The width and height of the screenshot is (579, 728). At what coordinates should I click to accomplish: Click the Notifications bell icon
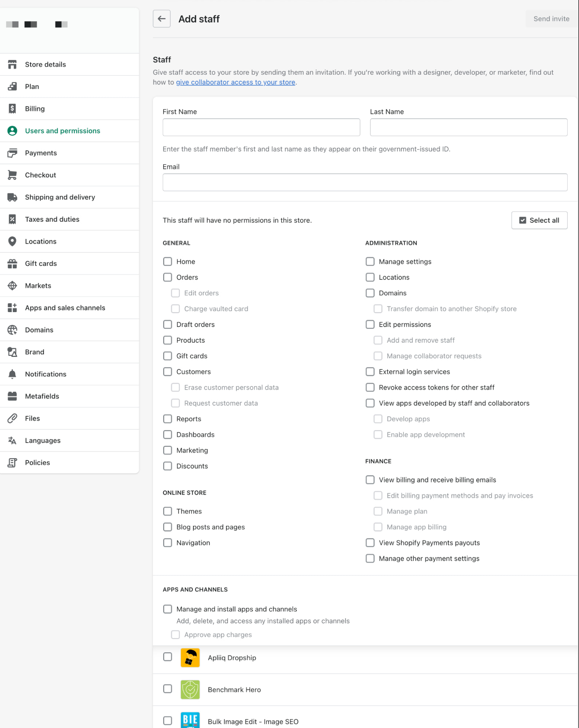12,374
